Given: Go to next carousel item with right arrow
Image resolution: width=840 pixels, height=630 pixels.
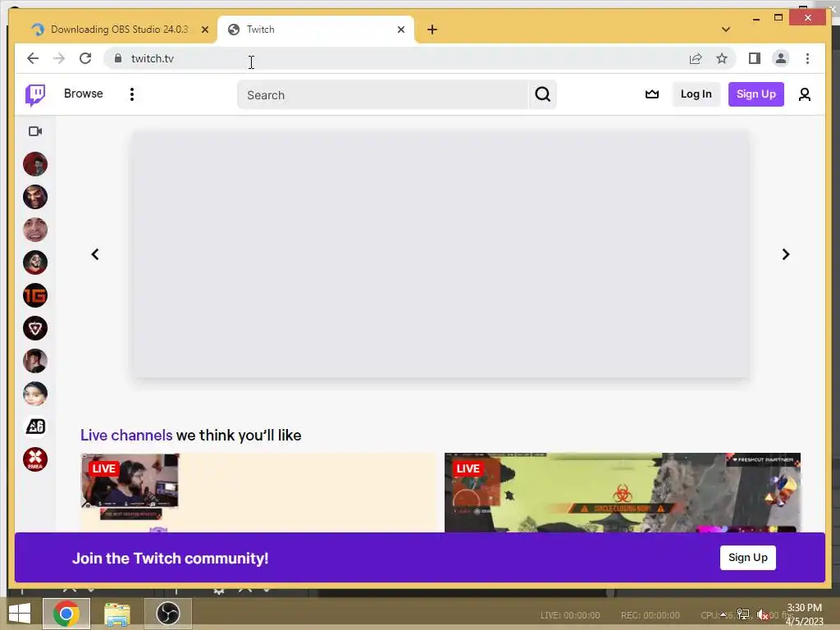Looking at the screenshot, I should click(x=785, y=254).
